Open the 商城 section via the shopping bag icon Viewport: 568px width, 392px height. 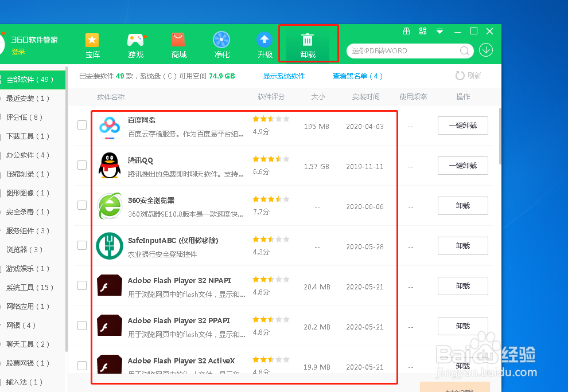pyautogui.click(x=178, y=45)
